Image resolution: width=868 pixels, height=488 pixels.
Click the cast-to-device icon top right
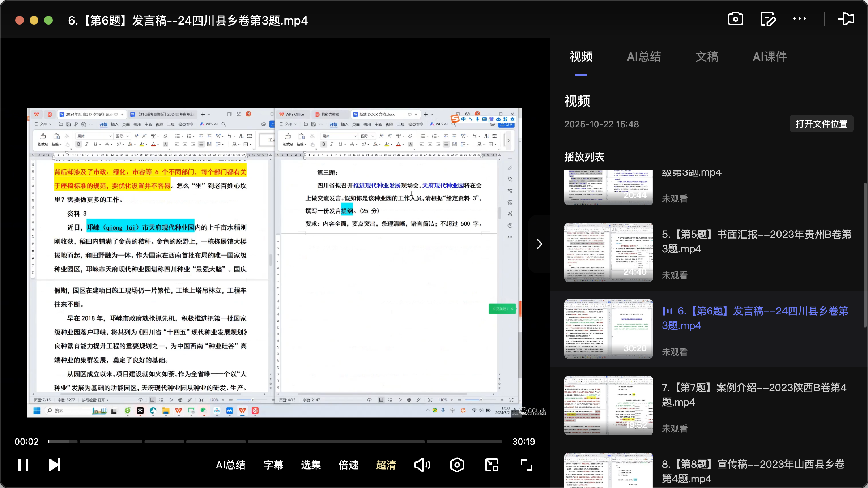[x=846, y=19]
